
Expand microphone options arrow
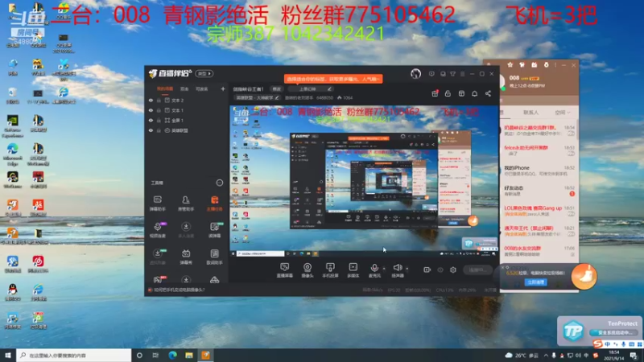pos(384,269)
